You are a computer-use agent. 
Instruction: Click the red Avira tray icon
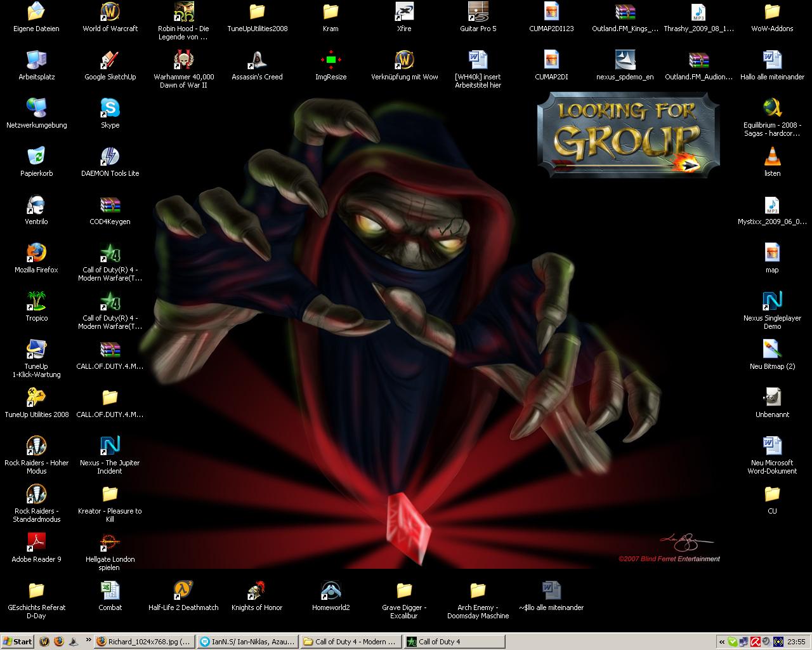[x=755, y=642]
